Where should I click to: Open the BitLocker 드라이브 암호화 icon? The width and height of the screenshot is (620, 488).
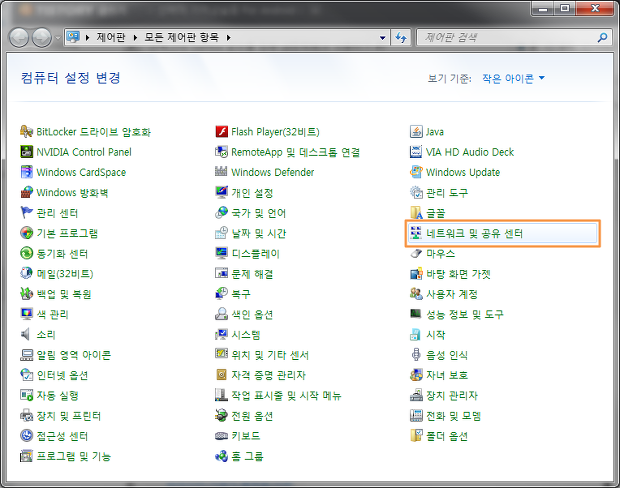26,132
